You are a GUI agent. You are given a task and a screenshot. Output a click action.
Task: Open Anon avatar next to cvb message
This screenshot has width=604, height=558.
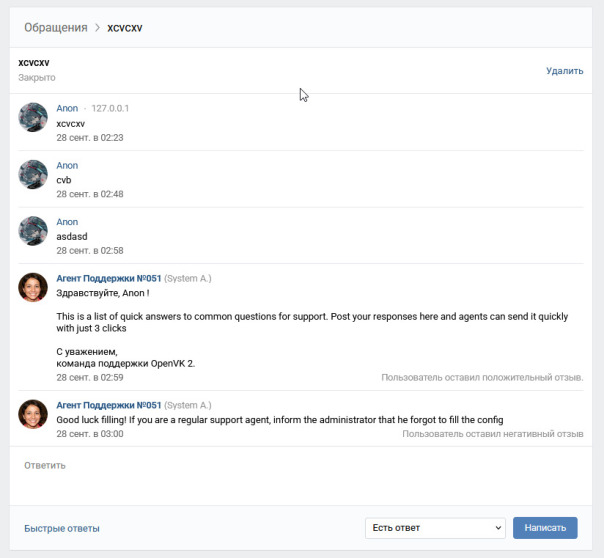click(33, 174)
